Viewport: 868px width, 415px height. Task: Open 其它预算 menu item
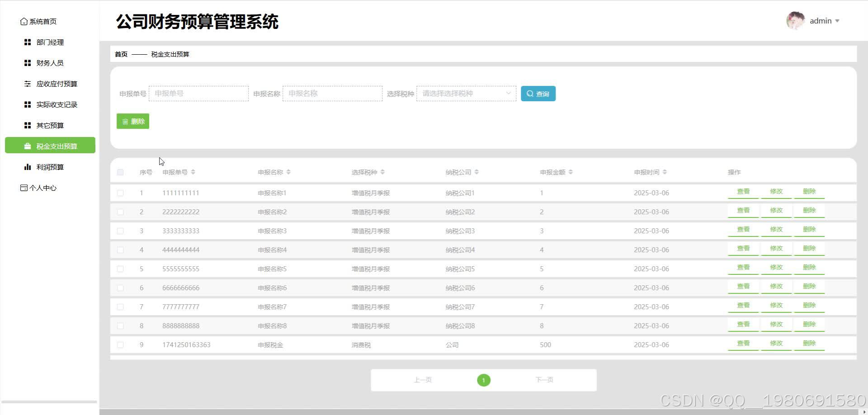click(50, 125)
